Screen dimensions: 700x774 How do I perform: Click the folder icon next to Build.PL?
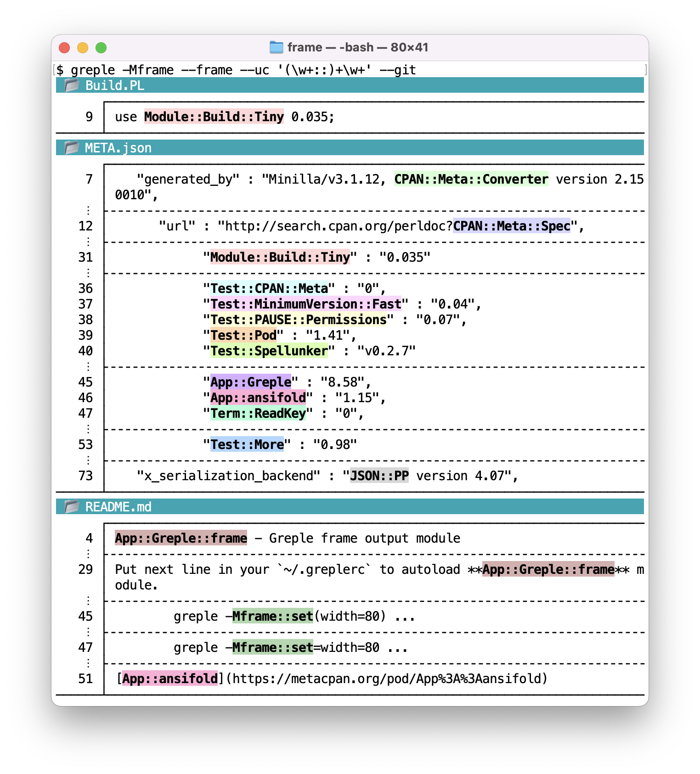72,85
